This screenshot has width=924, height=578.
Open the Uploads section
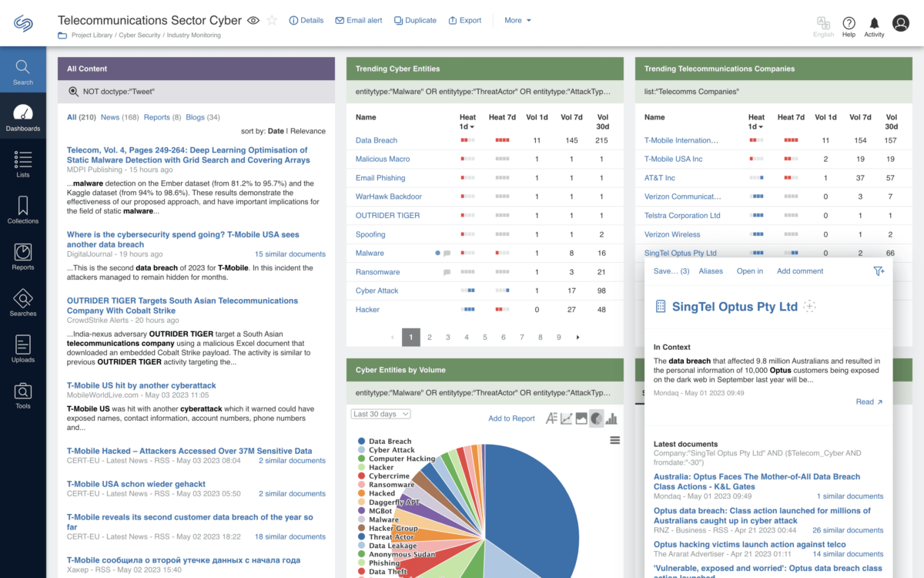pos(23,349)
